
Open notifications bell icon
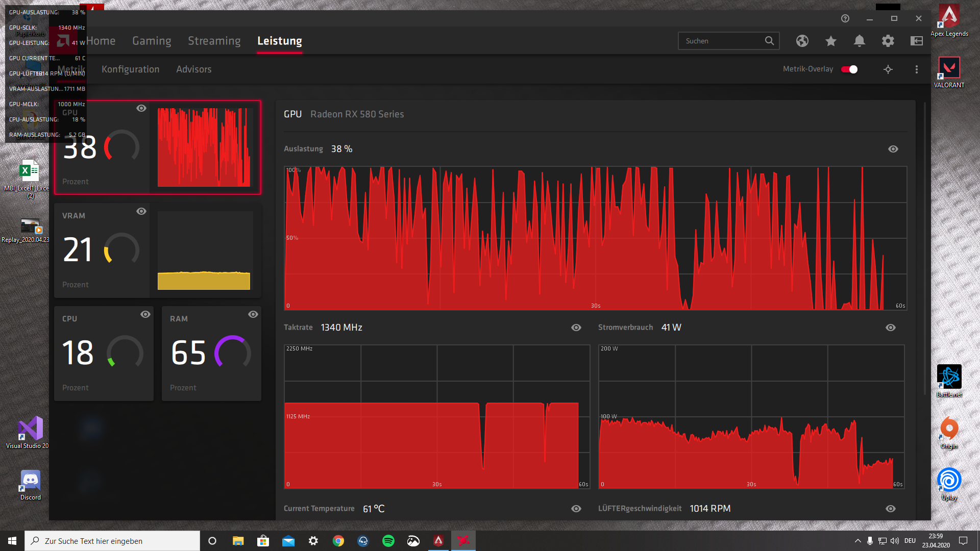[x=860, y=41]
